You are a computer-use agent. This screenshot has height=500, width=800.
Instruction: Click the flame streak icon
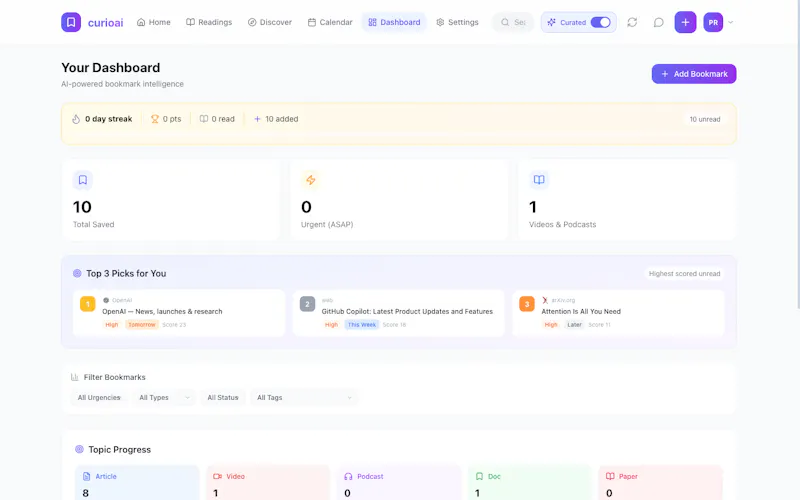[76, 119]
